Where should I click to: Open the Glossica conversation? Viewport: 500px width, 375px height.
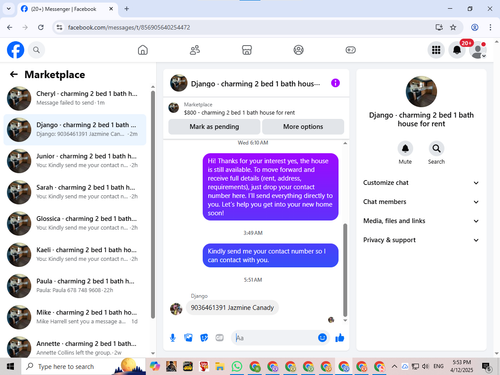pos(75,223)
